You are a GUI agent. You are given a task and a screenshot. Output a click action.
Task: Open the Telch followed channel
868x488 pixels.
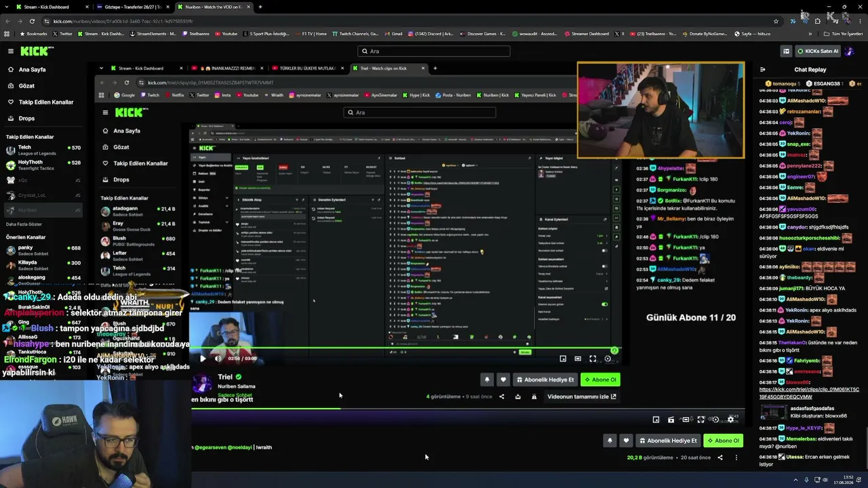point(42,150)
